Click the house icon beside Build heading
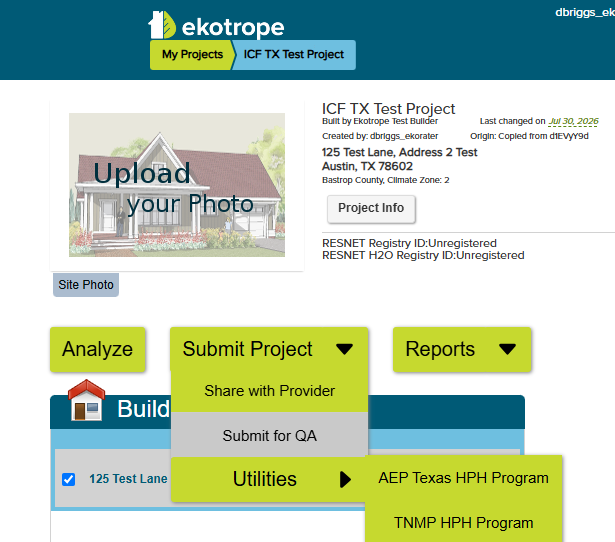Viewport: 615px width, 542px height. tap(86, 400)
